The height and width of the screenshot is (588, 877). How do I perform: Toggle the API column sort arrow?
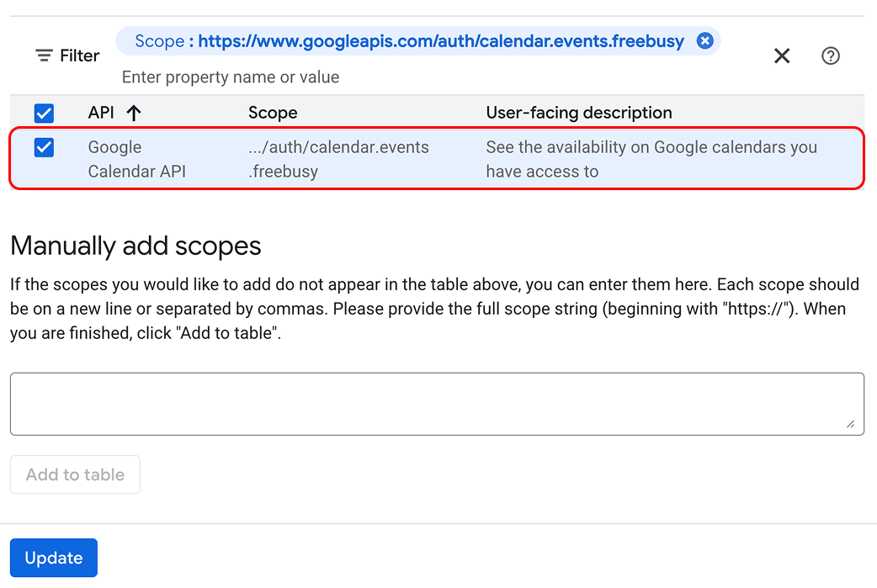tap(133, 112)
